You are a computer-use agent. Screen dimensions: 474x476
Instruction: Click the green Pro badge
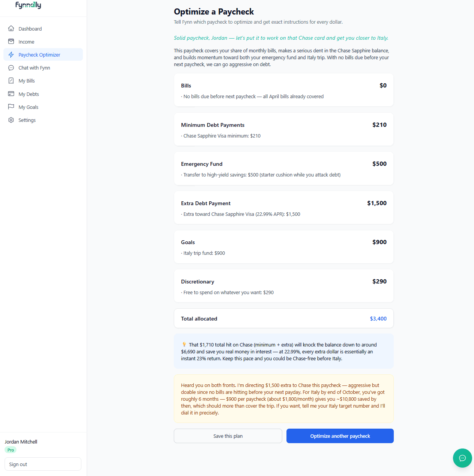pos(10,450)
